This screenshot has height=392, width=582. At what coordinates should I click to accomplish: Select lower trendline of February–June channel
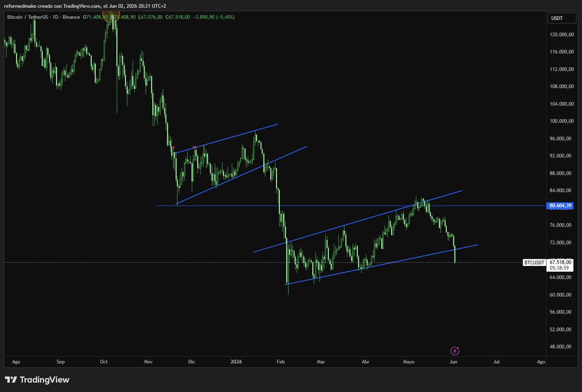(x=383, y=264)
